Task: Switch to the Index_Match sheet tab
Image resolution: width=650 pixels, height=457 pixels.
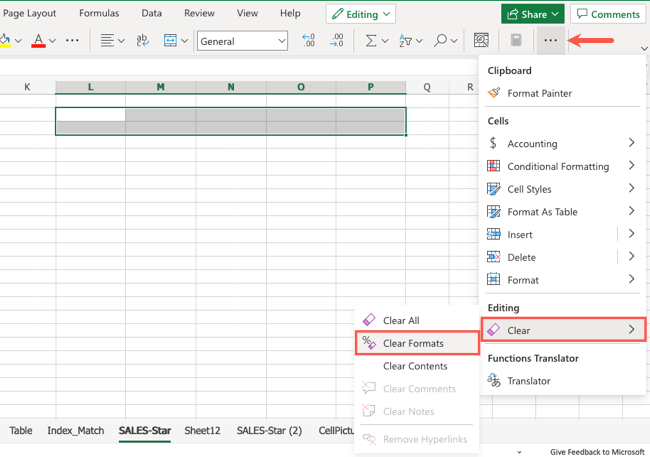Action: (75, 431)
